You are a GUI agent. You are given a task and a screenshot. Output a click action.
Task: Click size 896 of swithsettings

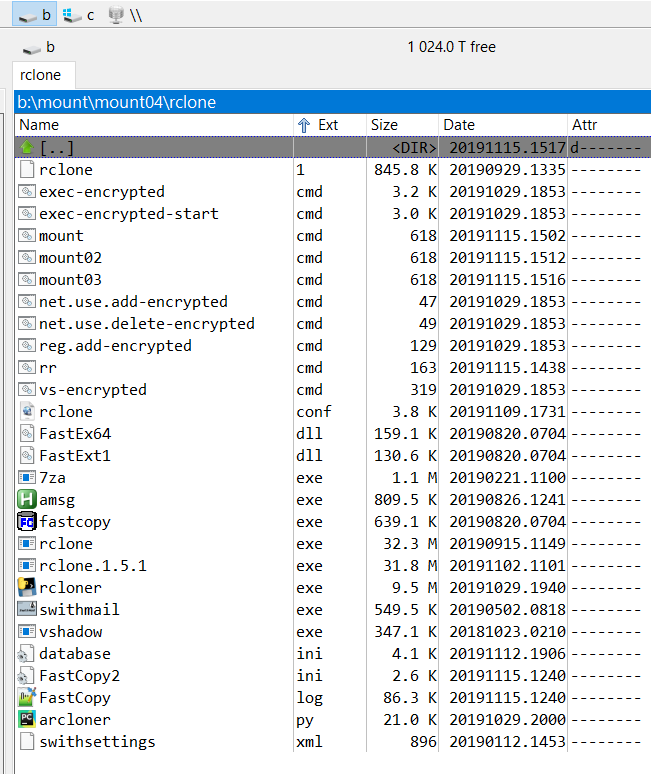click(x=423, y=742)
